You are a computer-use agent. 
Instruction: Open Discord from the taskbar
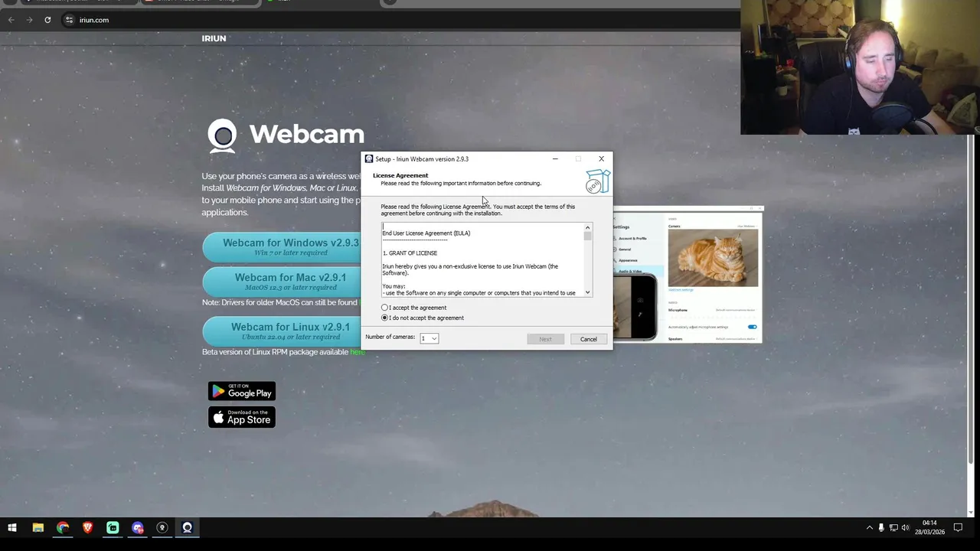point(137,527)
